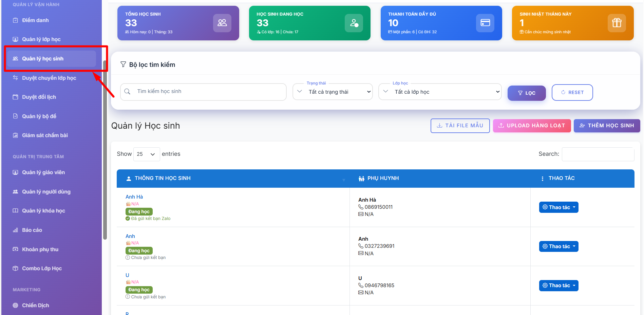Click the envelope icon in Anh's parent row
The width and height of the screenshot is (644, 315).
pos(361,254)
